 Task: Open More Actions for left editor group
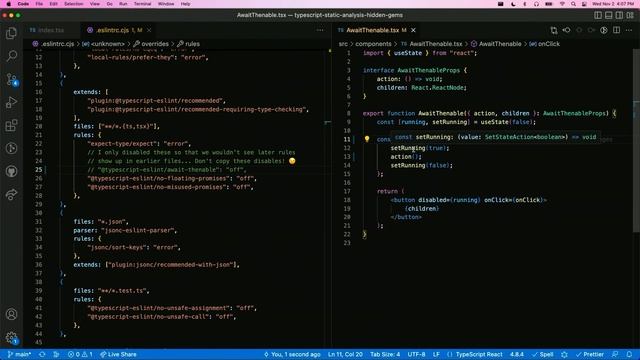(320, 30)
